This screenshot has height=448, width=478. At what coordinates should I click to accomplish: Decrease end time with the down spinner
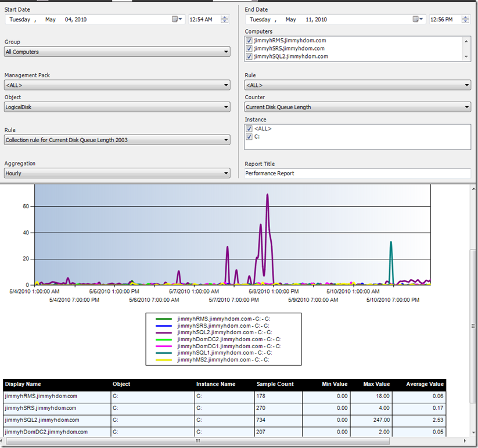tap(465, 21)
